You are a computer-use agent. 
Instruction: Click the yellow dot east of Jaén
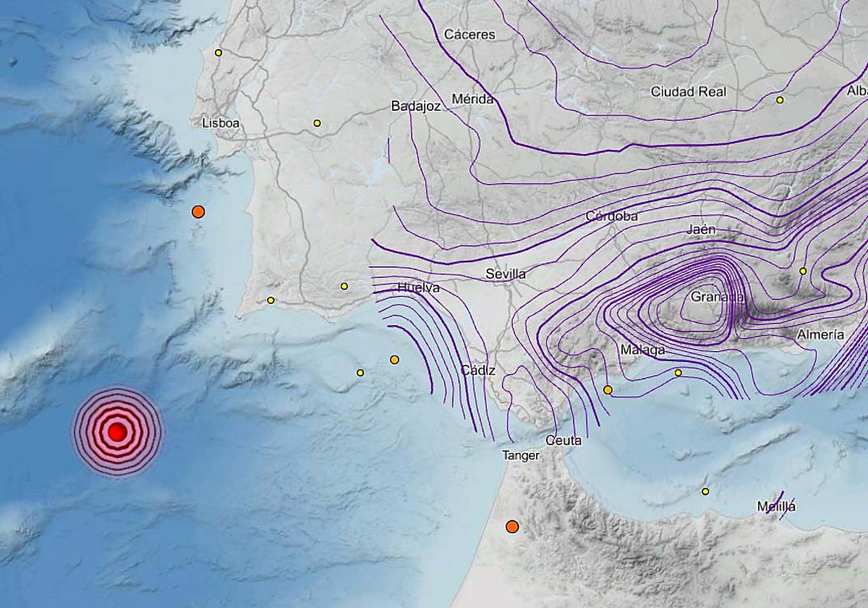(x=803, y=271)
